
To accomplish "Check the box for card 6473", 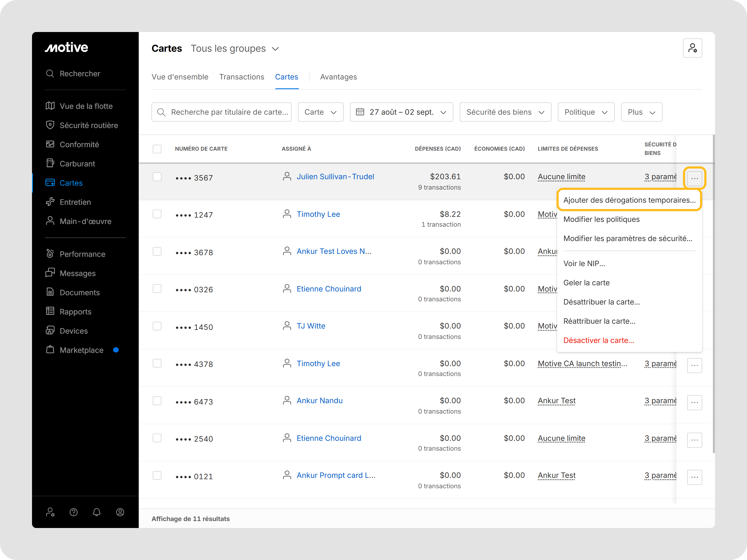I will pos(157,401).
